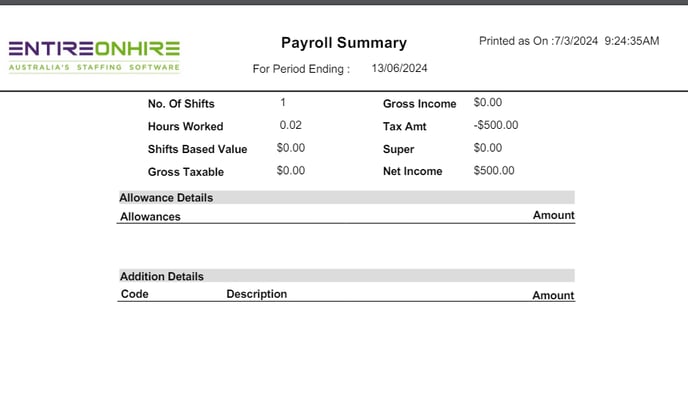This screenshot has height=394, width=688.
Task: Select the Code column heading
Action: (x=134, y=294)
